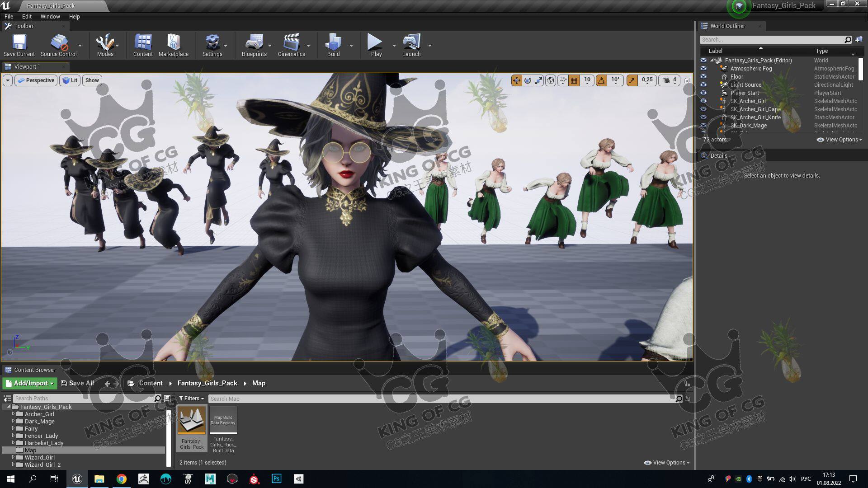Screen dimensions: 868x488
Task: Open the Unreal Editor taskbar icon
Action: (x=77, y=479)
